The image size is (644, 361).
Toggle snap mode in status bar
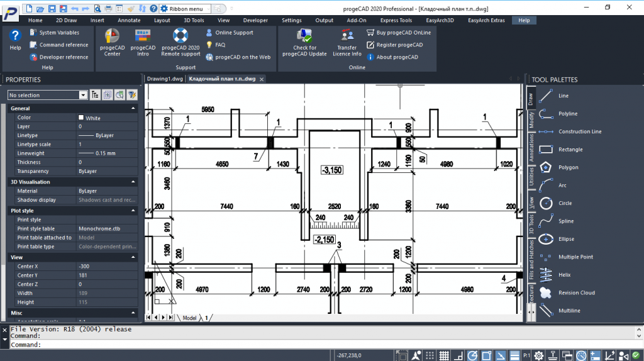click(430, 356)
